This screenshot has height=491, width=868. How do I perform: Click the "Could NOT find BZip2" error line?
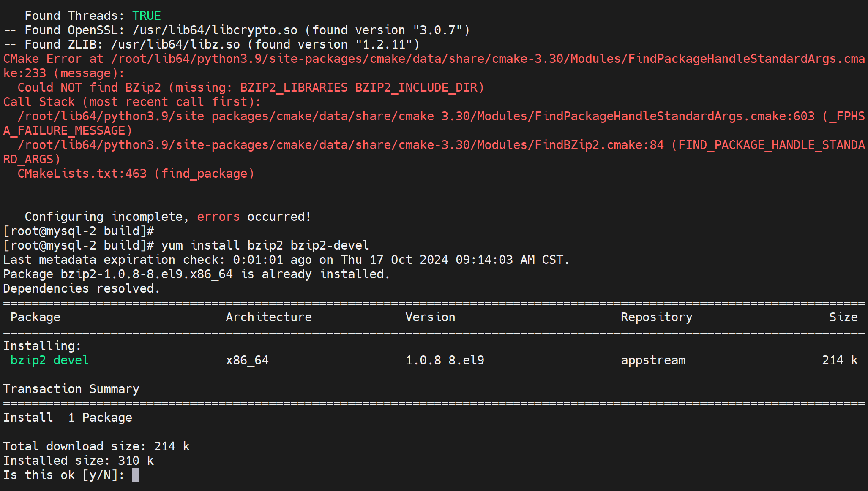251,87
